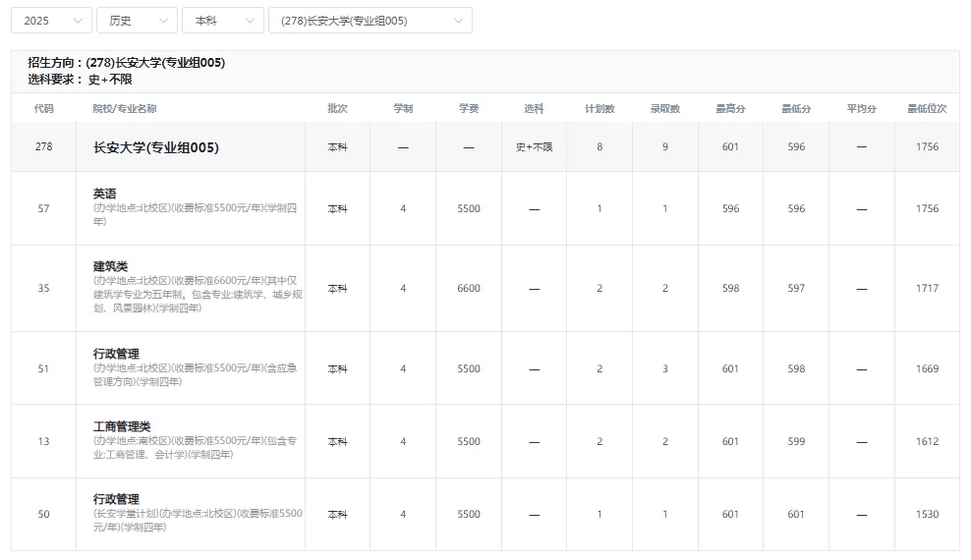This screenshot has height=560, width=971.
Task: Open the 历史 subject dropdown
Action: (x=137, y=21)
